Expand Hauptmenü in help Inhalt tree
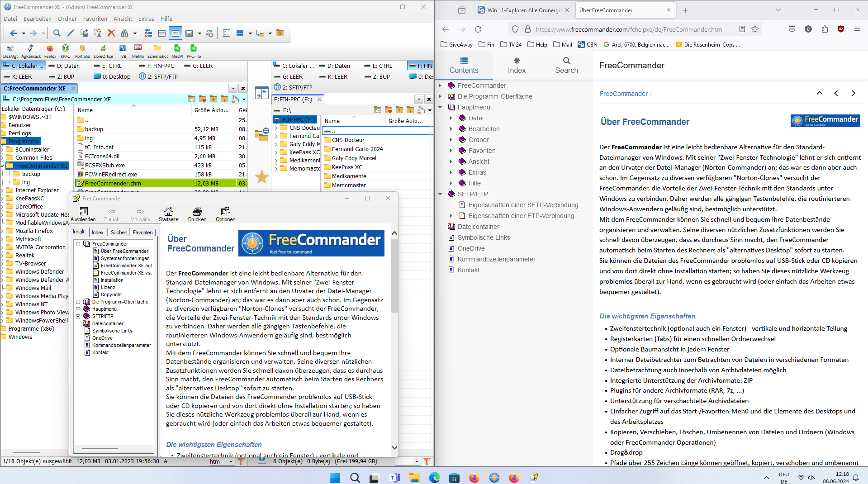Screen dimensions: 868x484 click(x=78, y=309)
